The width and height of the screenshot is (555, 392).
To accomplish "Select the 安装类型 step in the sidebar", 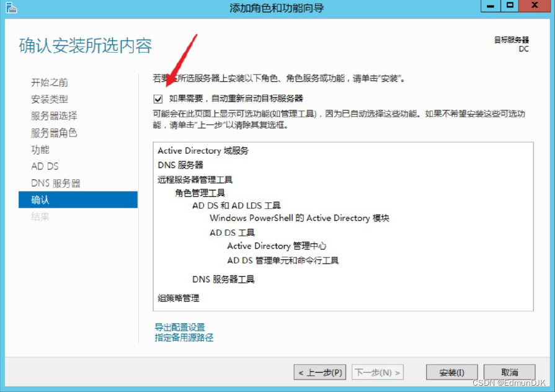I will click(50, 99).
